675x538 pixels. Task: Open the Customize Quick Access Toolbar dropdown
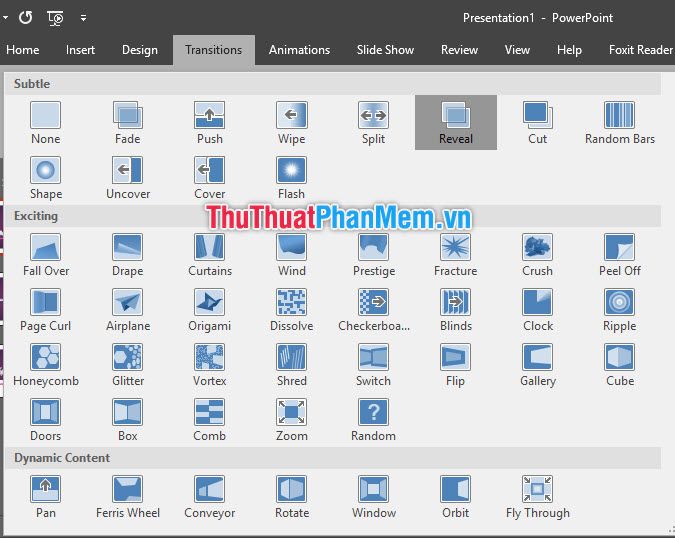[84, 18]
